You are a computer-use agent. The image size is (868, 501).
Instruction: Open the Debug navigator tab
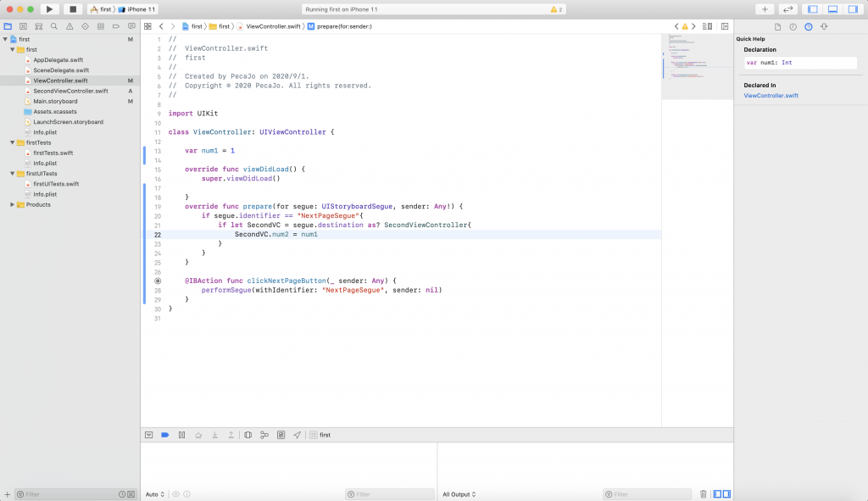[x=101, y=26]
